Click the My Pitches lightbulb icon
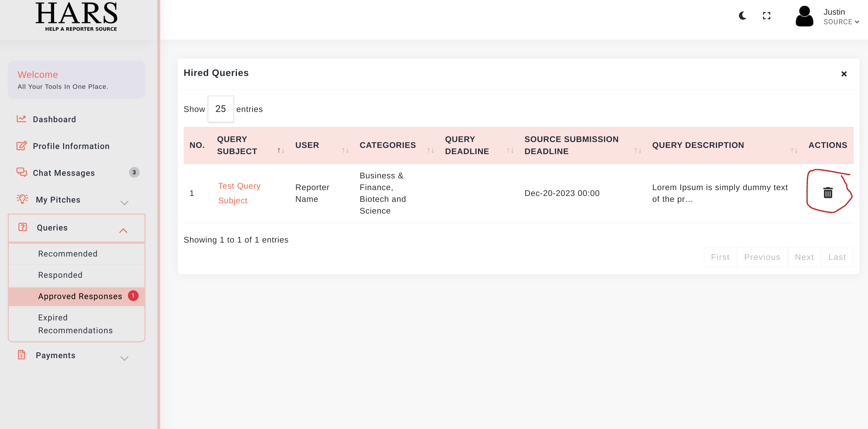868x429 pixels. [x=22, y=199]
